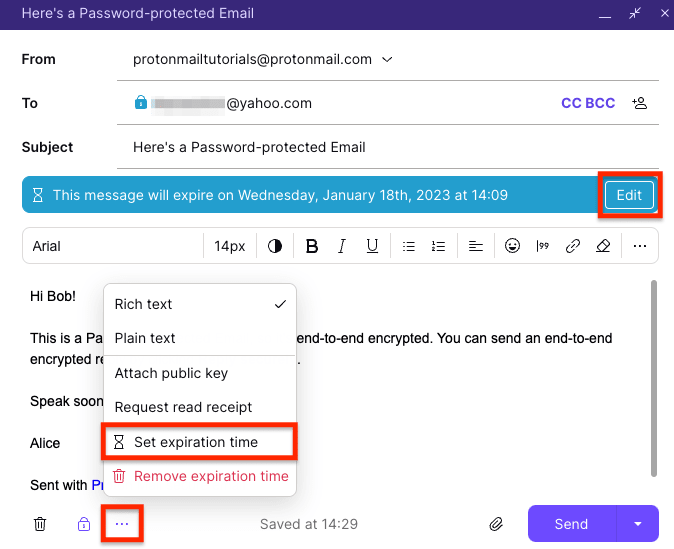Open the encryption lock icon near Send
674x549 pixels.
pos(84,524)
